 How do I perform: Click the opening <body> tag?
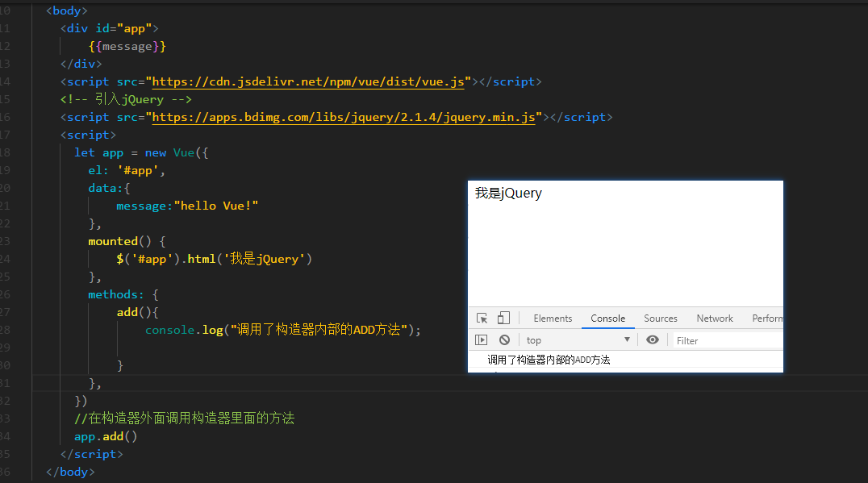point(67,10)
